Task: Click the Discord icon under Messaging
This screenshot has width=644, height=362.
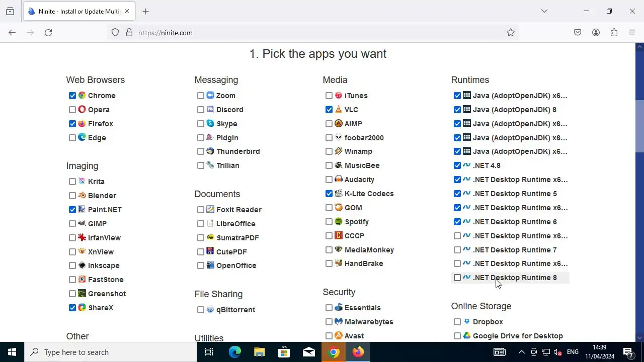Action: (210, 109)
